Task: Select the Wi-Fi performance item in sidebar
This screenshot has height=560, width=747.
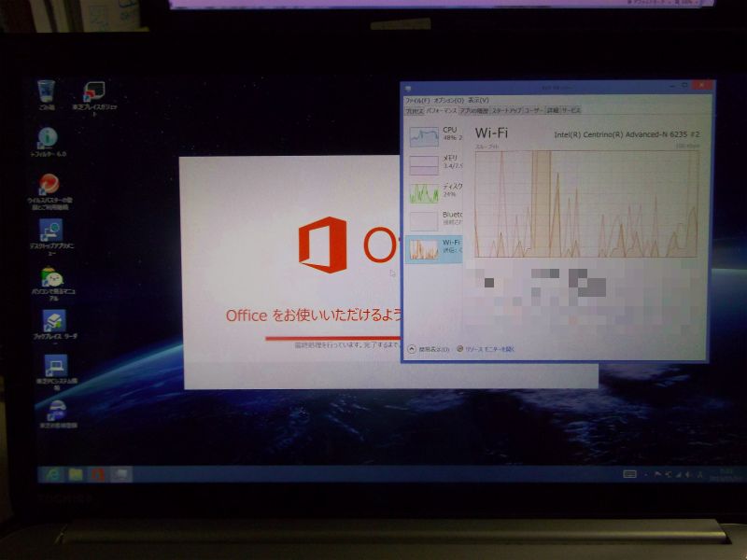Action: click(434, 249)
